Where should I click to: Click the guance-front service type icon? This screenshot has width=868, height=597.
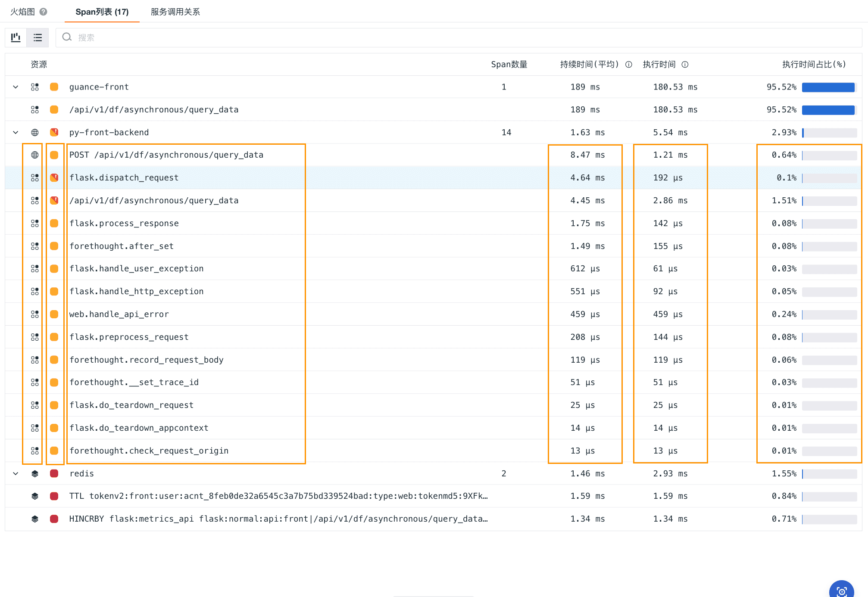35,87
